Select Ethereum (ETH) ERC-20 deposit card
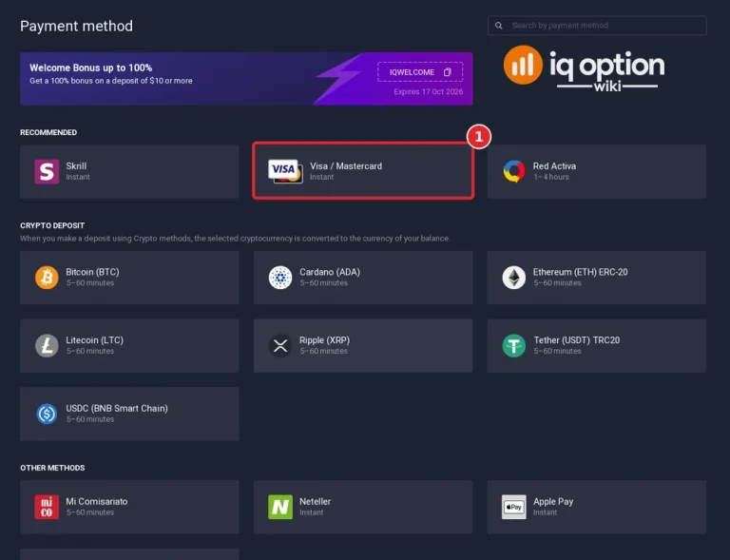This screenshot has width=730, height=560. (x=597, y=278)
